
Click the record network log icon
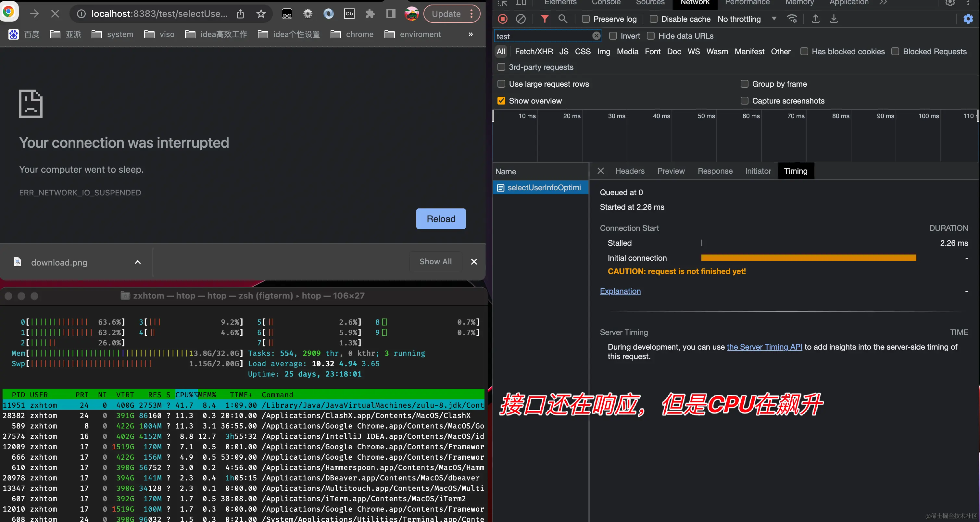[x=503, y=19]
